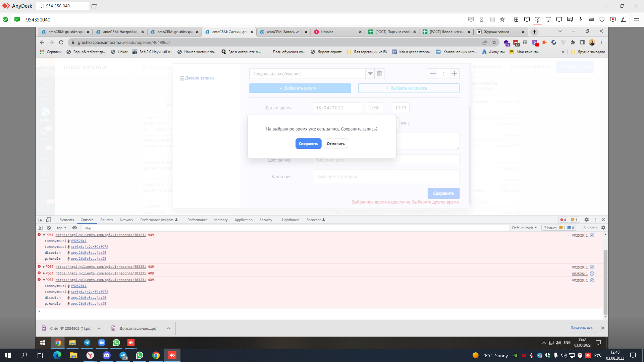Click the date field 08/04/2022
644x362 pixels.
[x=337, y=108]
